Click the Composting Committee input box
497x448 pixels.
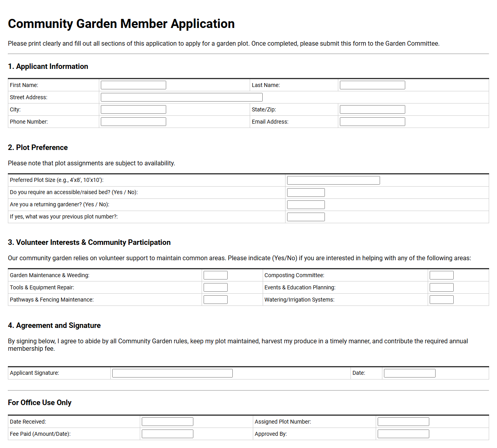click(x=441, y=275)
